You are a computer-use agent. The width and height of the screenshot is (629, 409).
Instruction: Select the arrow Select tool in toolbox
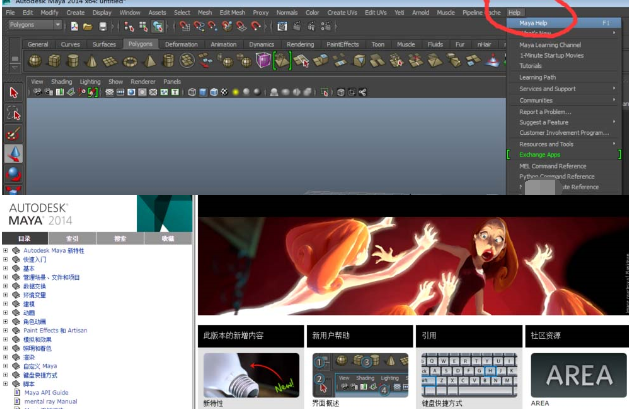click(13, 92)
